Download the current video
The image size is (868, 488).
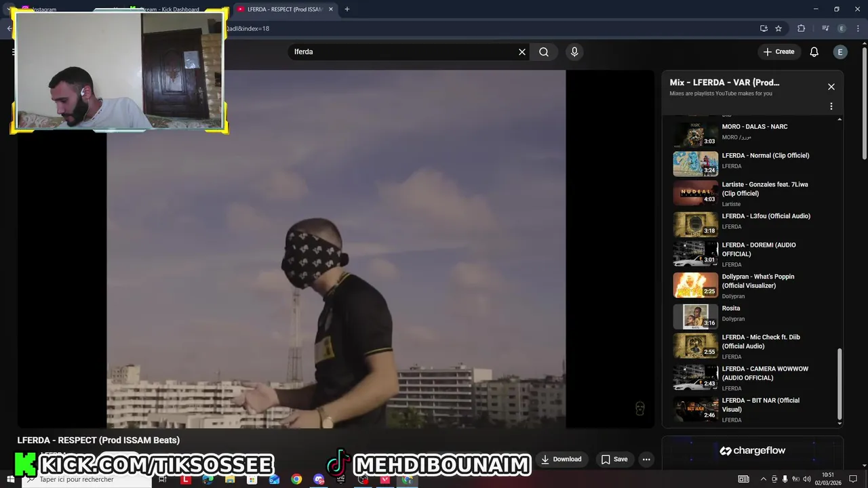(561, 459)
